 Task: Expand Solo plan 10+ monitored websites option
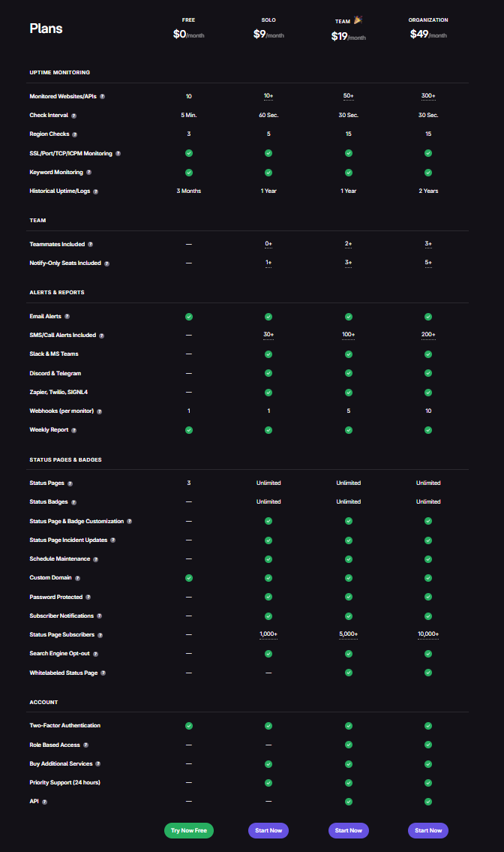(268, 96)
